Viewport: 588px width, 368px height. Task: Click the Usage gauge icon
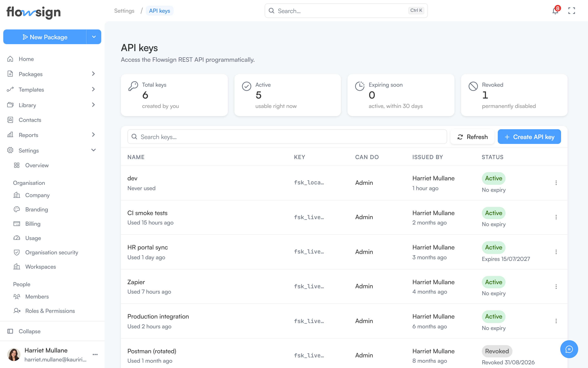17,238
